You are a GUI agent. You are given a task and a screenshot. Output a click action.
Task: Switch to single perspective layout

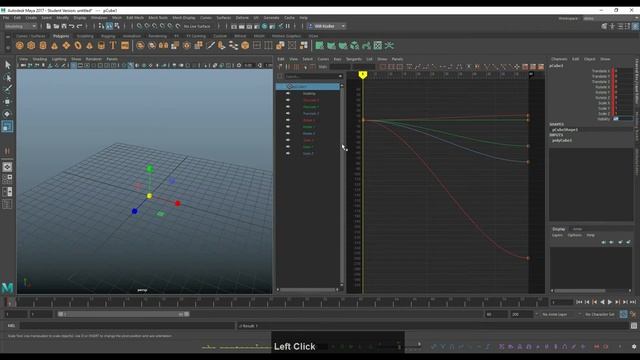(x=7, y=167)
